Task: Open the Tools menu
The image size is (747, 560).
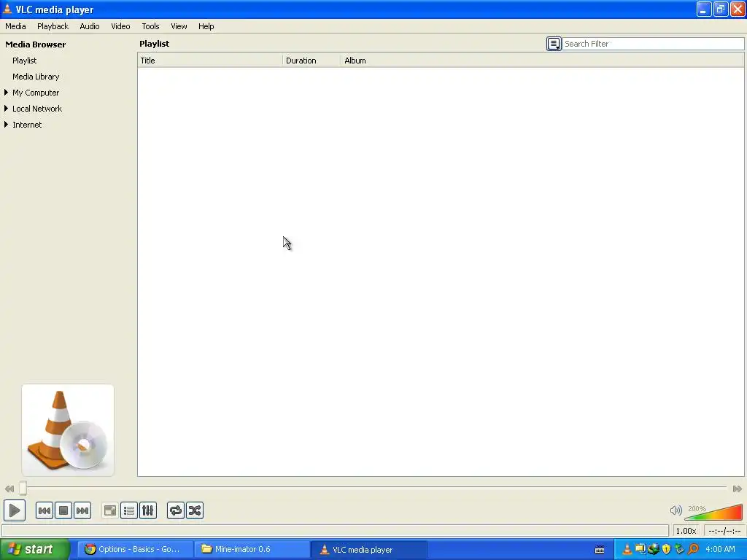Action: pos(150,26)
